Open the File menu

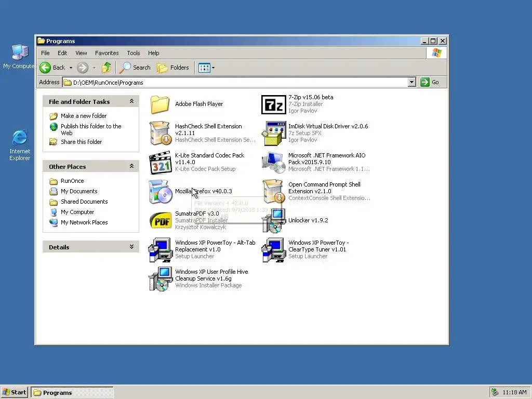pyautogui.click(x=45, y=53)
